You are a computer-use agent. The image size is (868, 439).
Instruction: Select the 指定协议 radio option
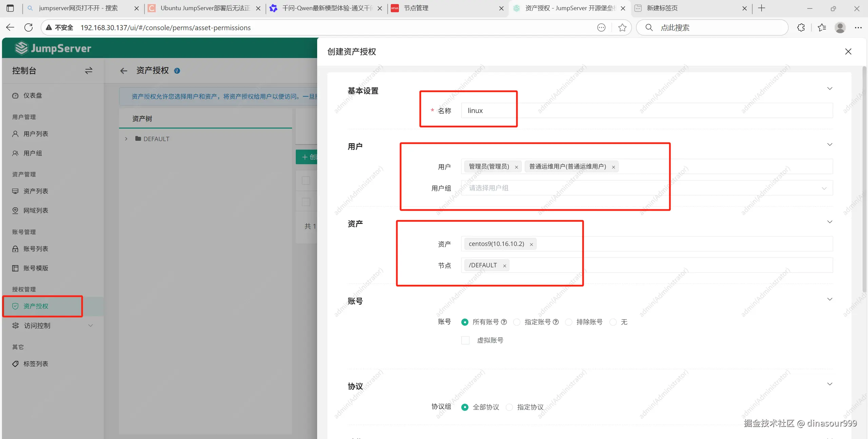coord(509,407)
